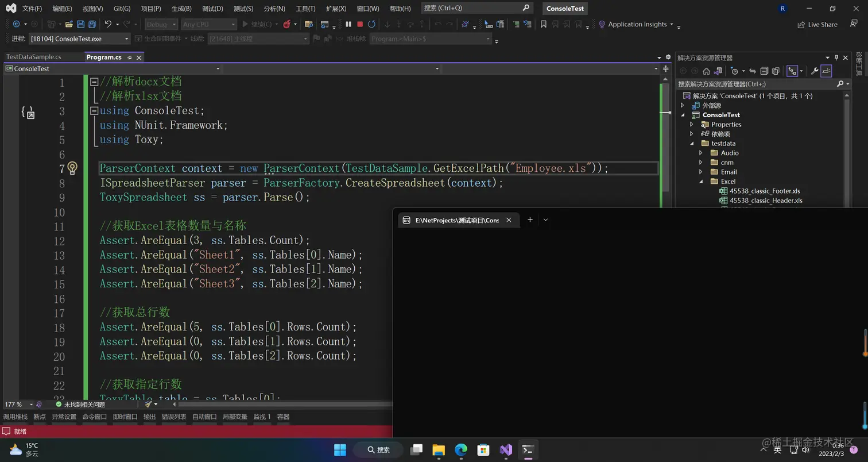Open the ConsoleTest scope dropdown in editor
The image size is (868, 462).
(x=113, y=68)
